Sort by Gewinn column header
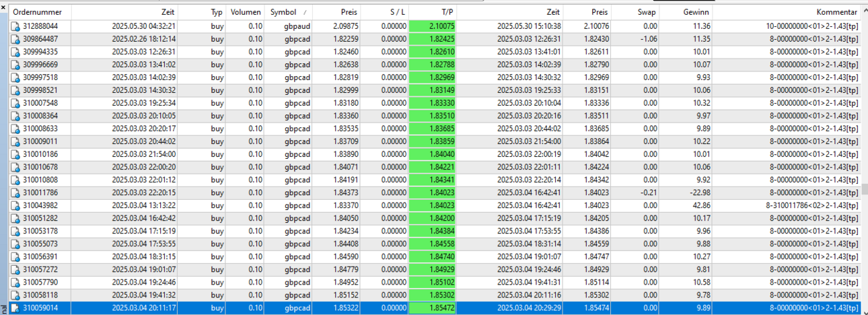The width and height of the screenshot is (868, 315). point(685,12)
